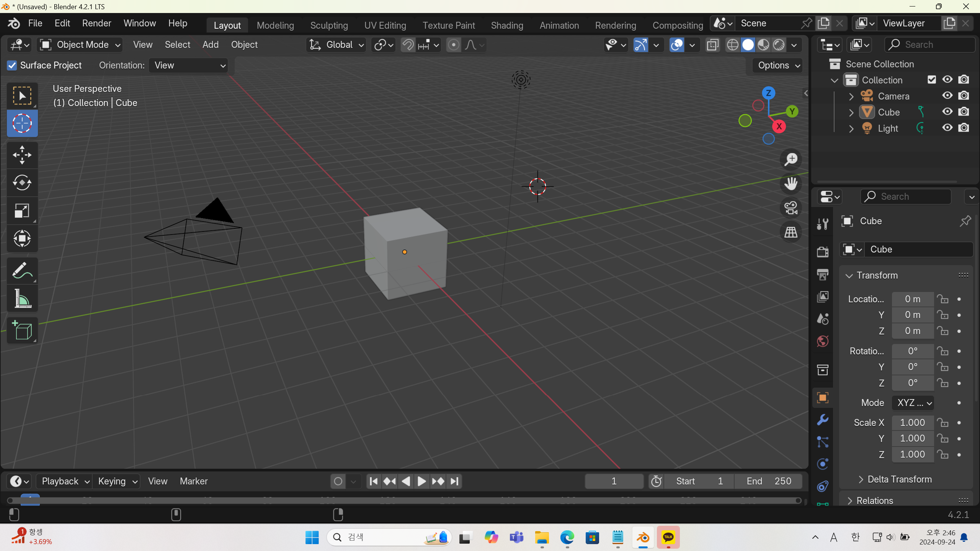Choose the Add Cube tool
Image resolution: width=980 pixels, height=551 pixels.
tap(22, 331)
